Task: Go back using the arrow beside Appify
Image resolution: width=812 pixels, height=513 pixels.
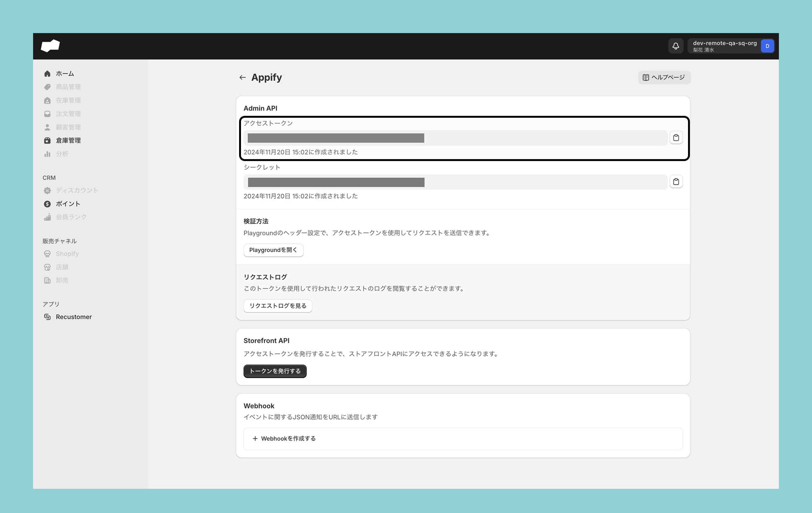Action: coord(243,78)
